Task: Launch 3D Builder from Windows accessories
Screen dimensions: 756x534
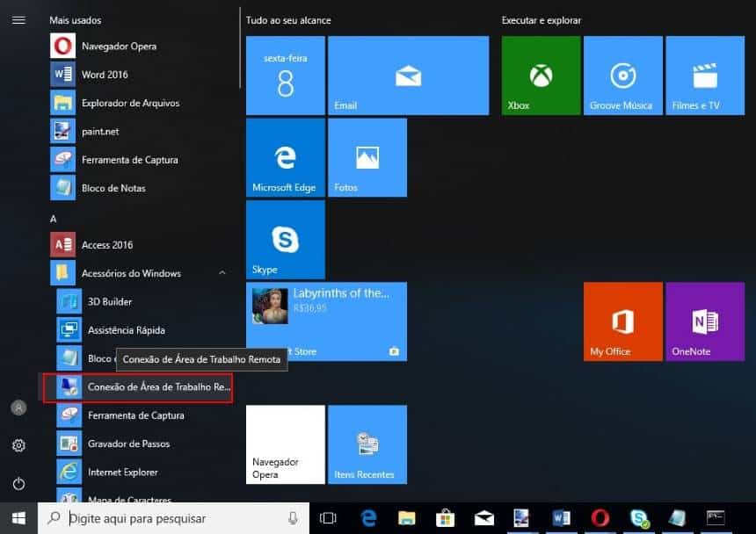Action: (x=143, y=302)
